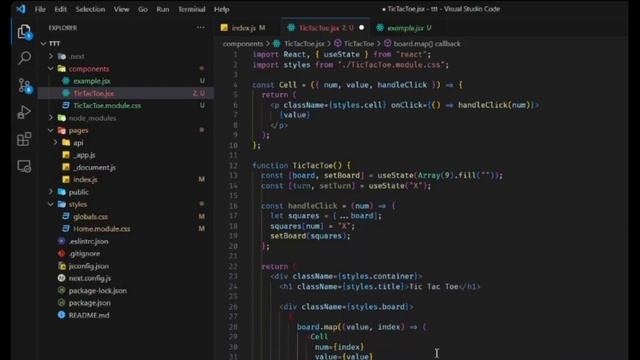This screenshot has height=360, width=640.
Task: Collapse the TTT root folder
Action: (44, 43)
